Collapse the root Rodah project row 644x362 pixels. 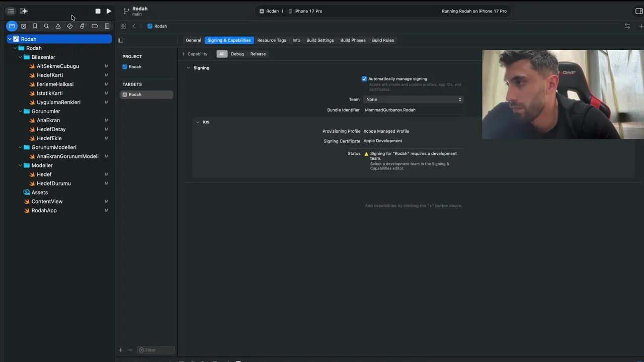point(10,39)
